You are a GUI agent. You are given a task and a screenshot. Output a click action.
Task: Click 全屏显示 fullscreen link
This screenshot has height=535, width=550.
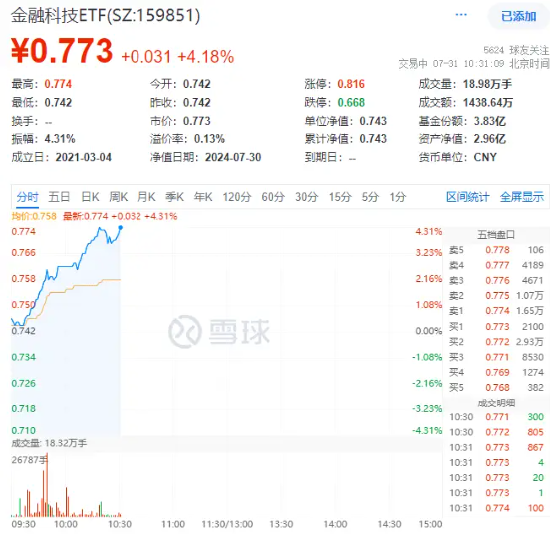[522, 197]
